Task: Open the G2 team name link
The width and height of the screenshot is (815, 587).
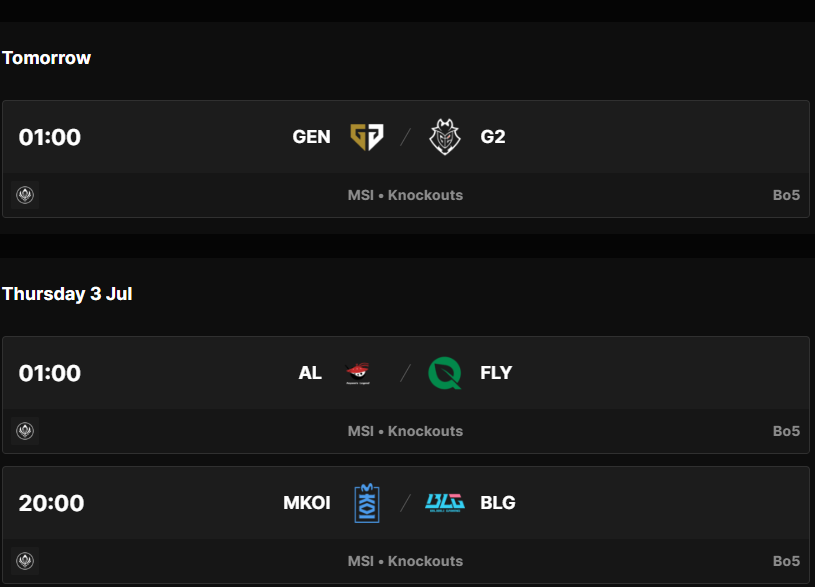Action: coord(493,137)
